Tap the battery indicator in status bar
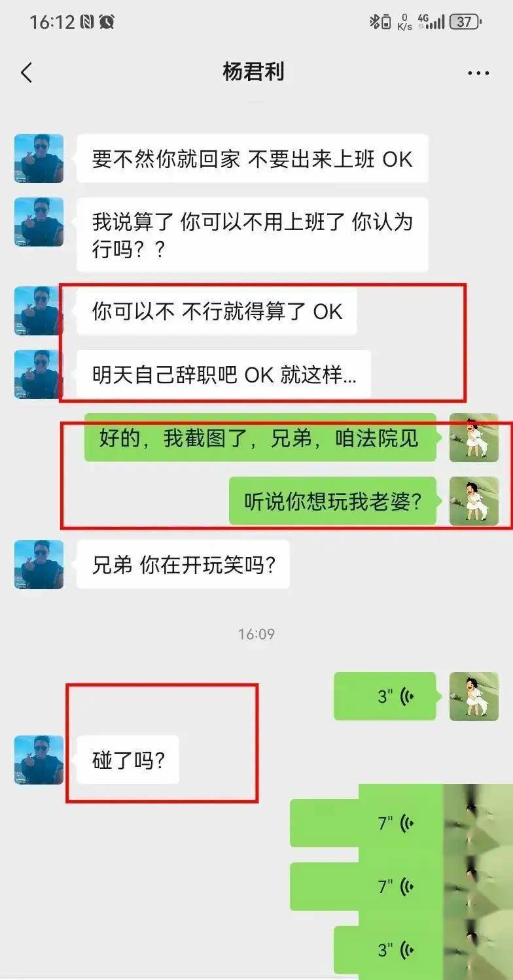This screenshot has height=980, width=513. tap(466, 22)
